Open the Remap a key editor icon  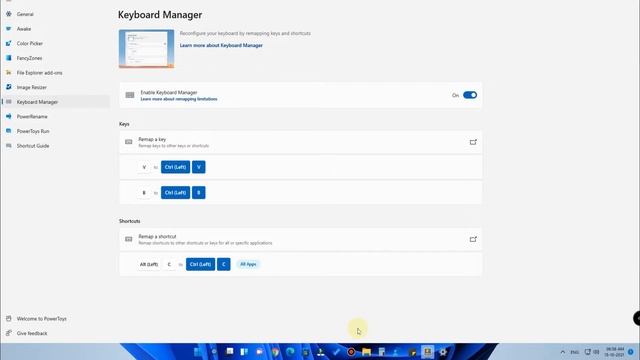coord(473,142)
